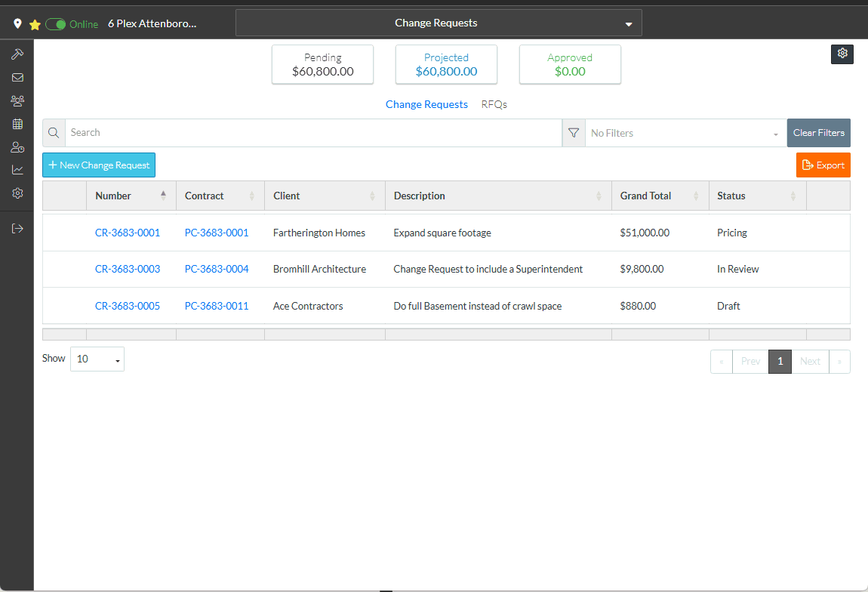Open change request CR-3683-0003 link
This screenshot has height=592, width=868.
(x=128, y=269)
